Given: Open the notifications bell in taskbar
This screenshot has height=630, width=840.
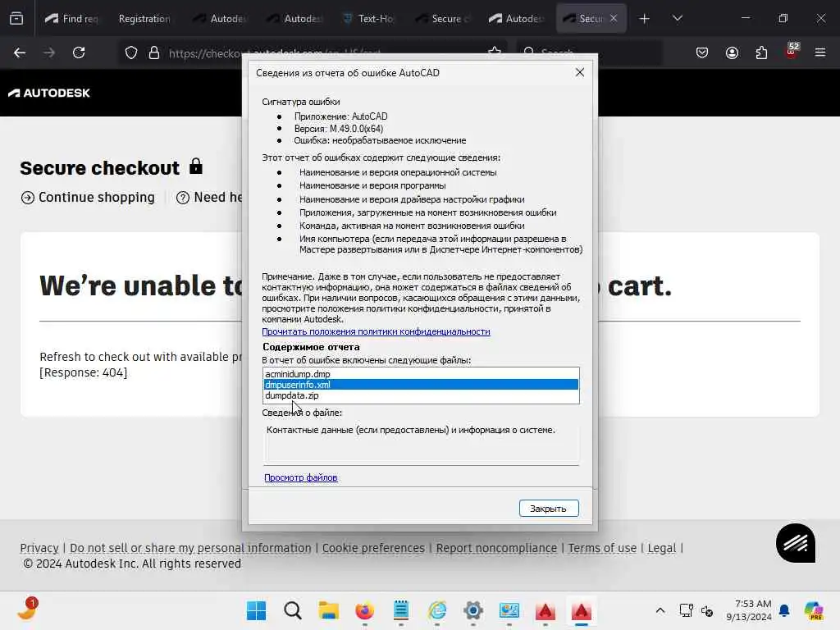Looking at the screenshot, I should pos(784,610).
